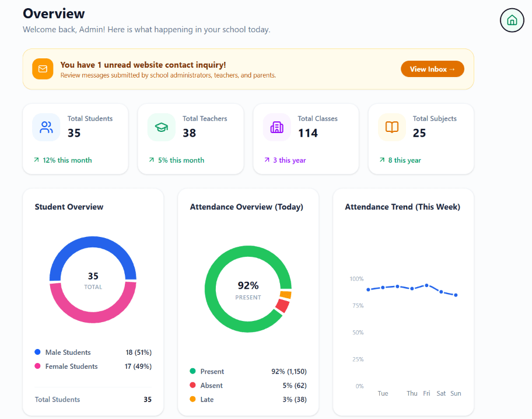Image resolution: width=532 pixels, height=419 pixels.
Task: Click the arrow icon beside 5% this month
Action: [151, 160]
